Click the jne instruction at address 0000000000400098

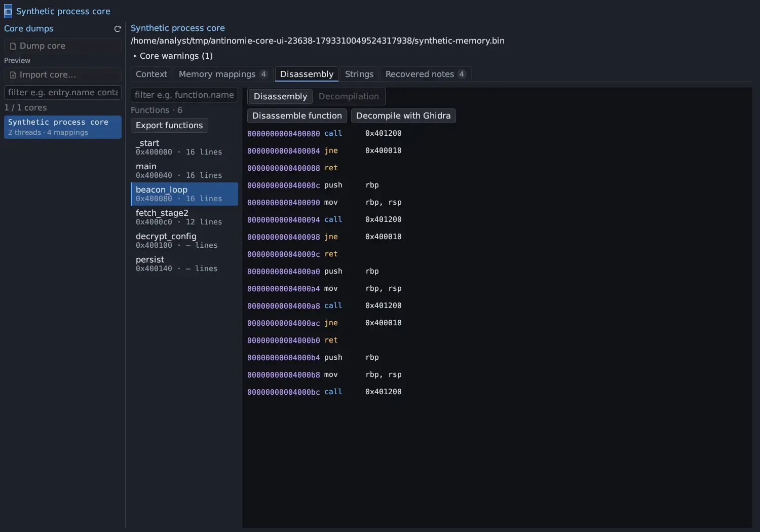(331, 237)
